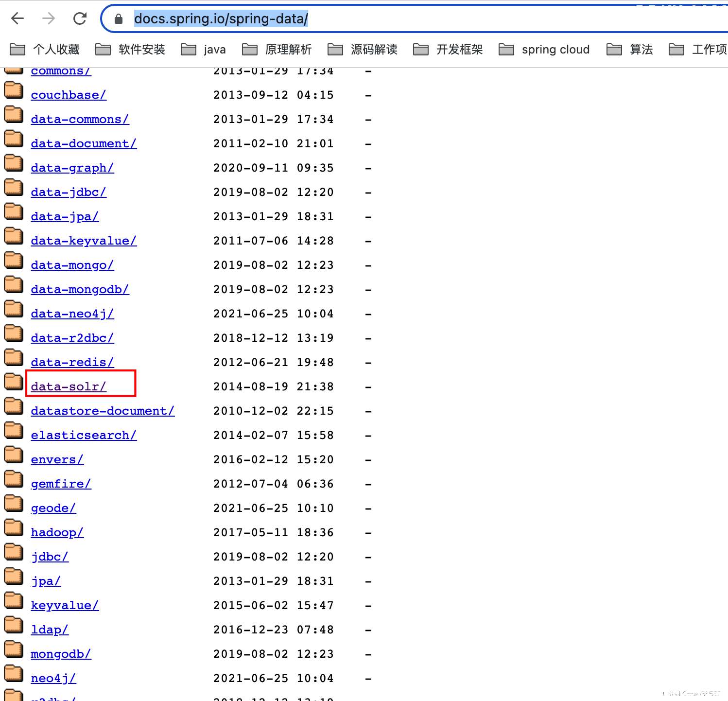
Task: Open the envers/ directory link
Action: (57, 459)
